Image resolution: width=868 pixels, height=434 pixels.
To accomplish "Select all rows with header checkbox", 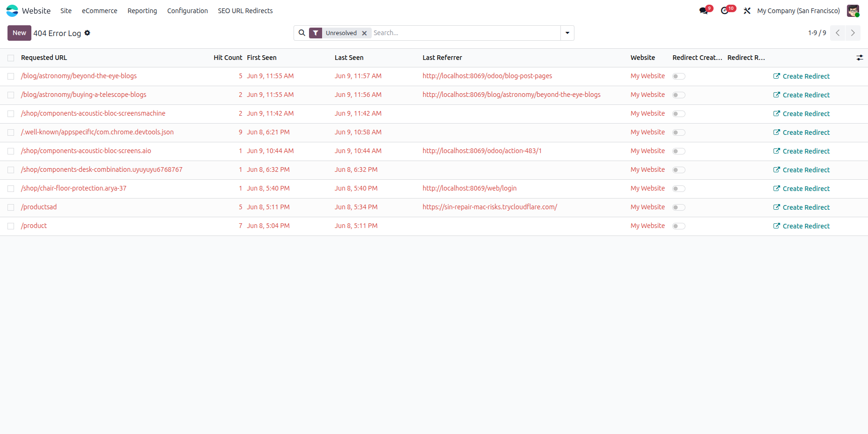I will (x=11, y=58).
